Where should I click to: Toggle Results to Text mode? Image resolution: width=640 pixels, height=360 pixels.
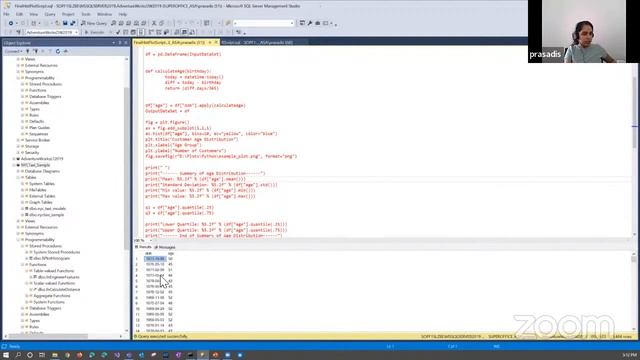[177, 32]
